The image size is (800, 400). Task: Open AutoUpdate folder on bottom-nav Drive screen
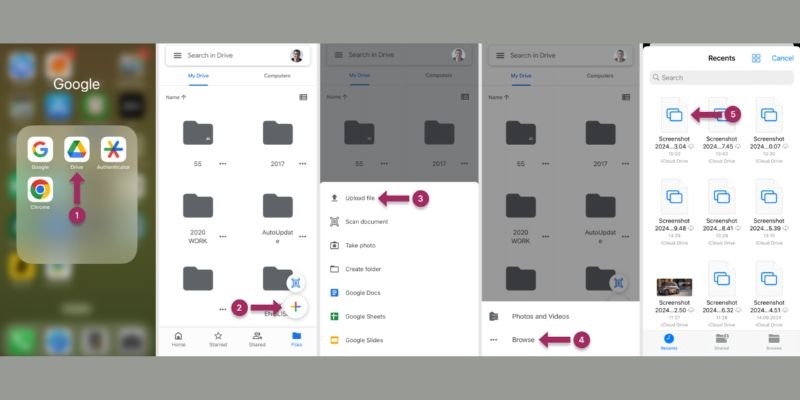[278, 206]
